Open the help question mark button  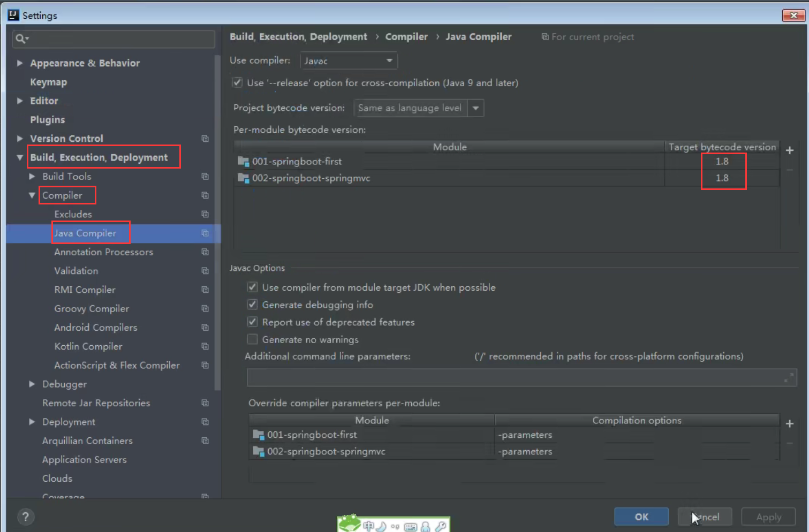[x=25, y=516]
